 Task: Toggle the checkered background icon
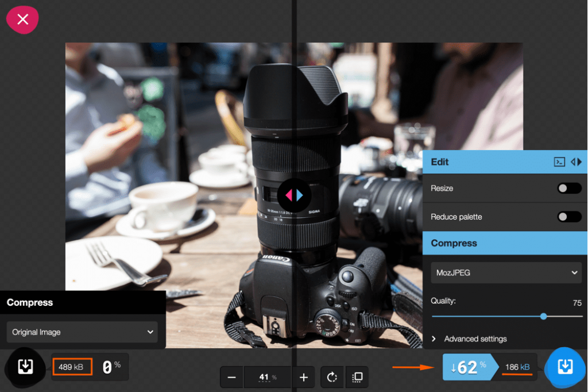[357, 378]
